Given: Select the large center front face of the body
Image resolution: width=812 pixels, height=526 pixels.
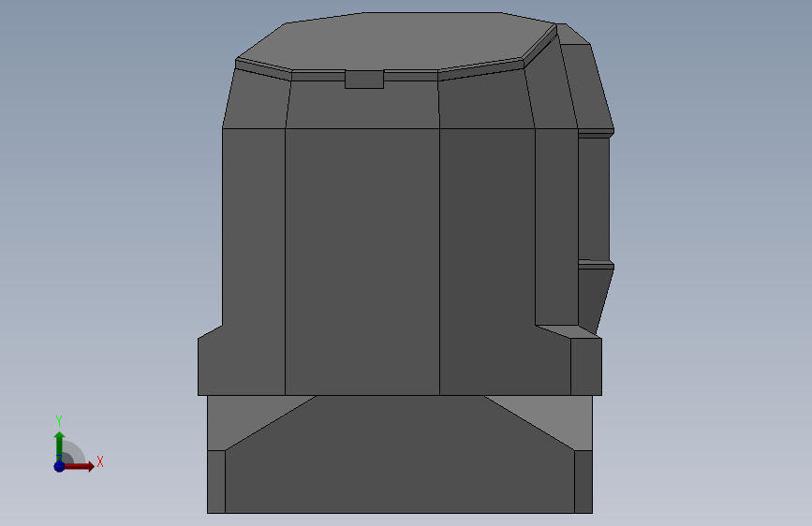Looking at the screenshot, I should (x=362, y=261).
